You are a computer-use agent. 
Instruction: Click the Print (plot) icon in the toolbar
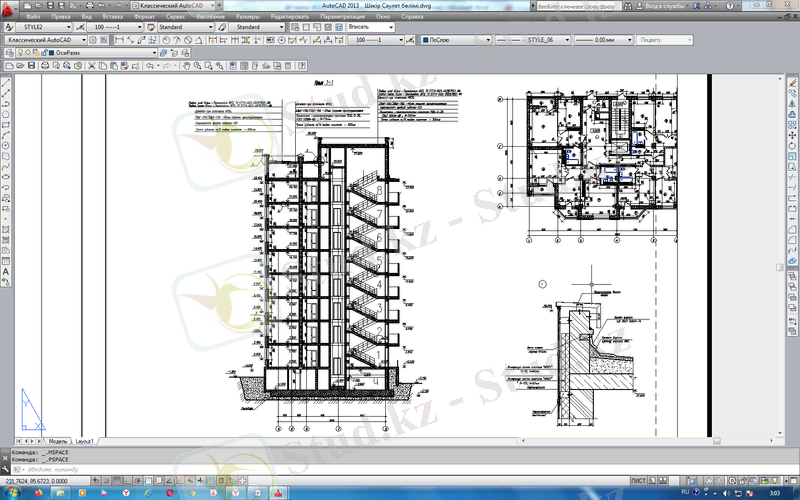(46, 65)
